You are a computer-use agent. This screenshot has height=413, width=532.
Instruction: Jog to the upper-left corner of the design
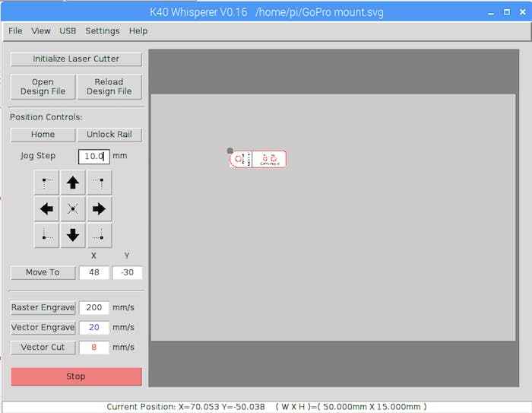point(46,183)
